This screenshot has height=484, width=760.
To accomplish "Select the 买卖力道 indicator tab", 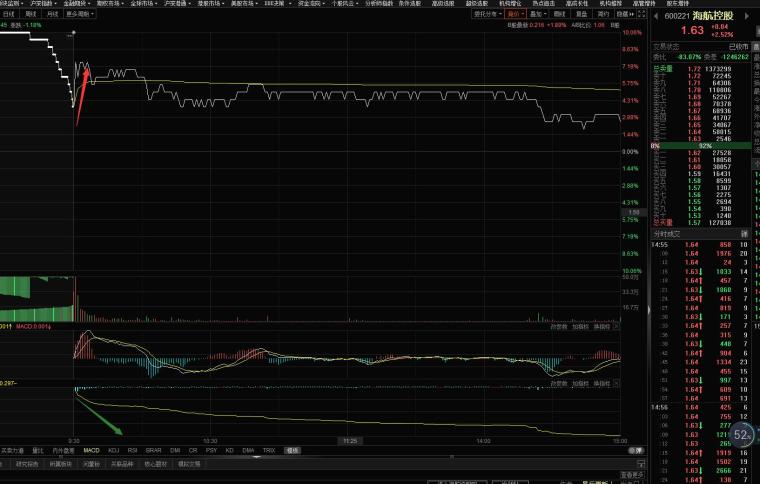I will tap(12, 451).
